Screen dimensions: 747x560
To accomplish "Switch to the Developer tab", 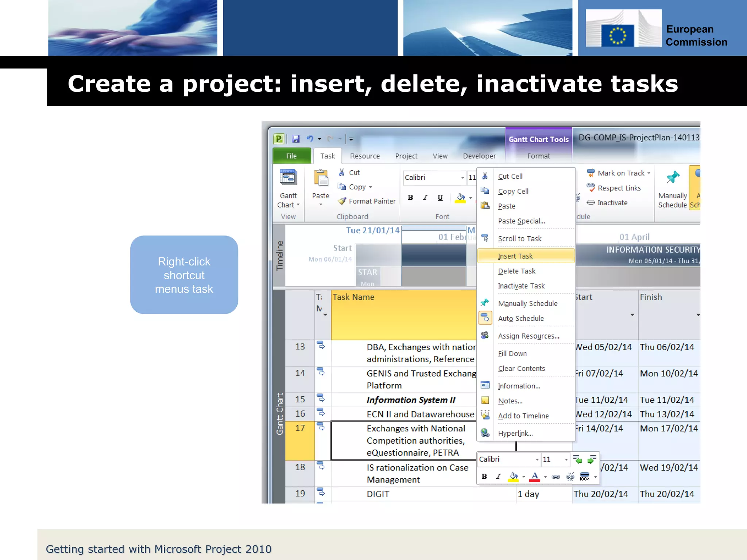I will (479, 156).
